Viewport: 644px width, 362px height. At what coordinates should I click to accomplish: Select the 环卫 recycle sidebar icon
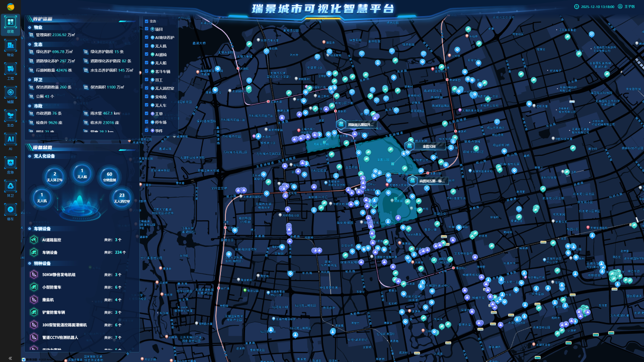tap(10, 186)
